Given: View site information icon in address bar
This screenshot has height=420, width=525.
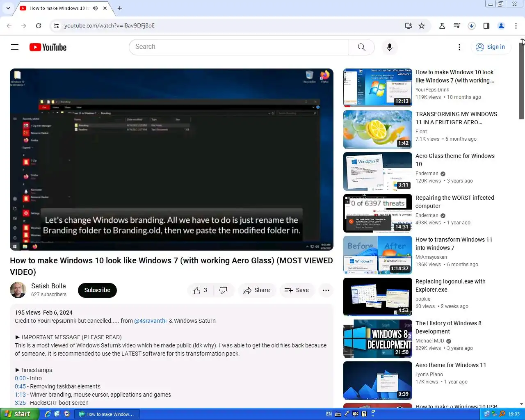Looking at the screenshot, I should tap(56, 25).
